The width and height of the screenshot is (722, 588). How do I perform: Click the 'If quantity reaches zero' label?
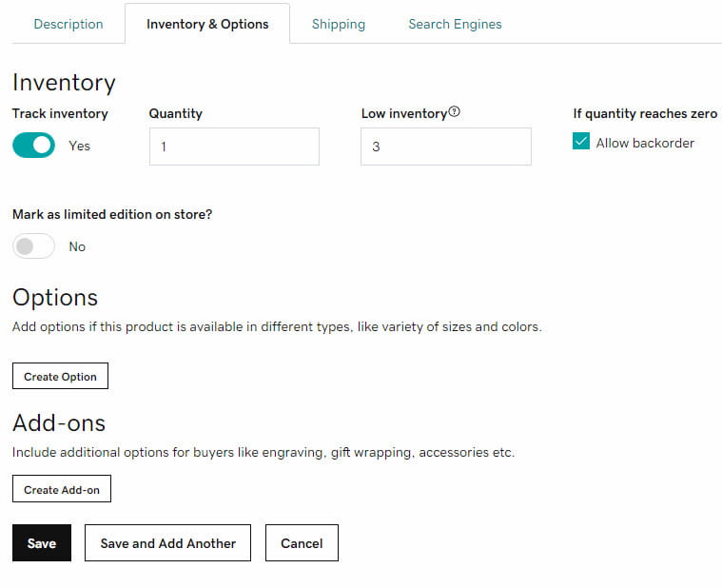(x=645, y=114)
